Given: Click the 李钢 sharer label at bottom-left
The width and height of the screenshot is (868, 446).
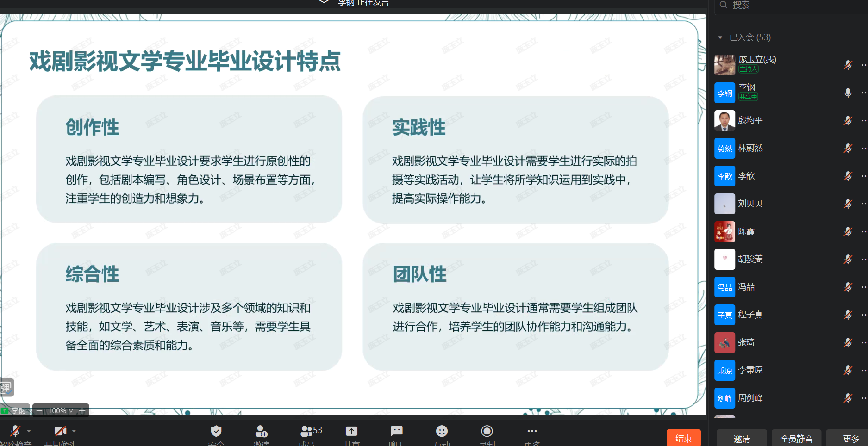Looking at the screenshot, I should click(x=15, y=411).
